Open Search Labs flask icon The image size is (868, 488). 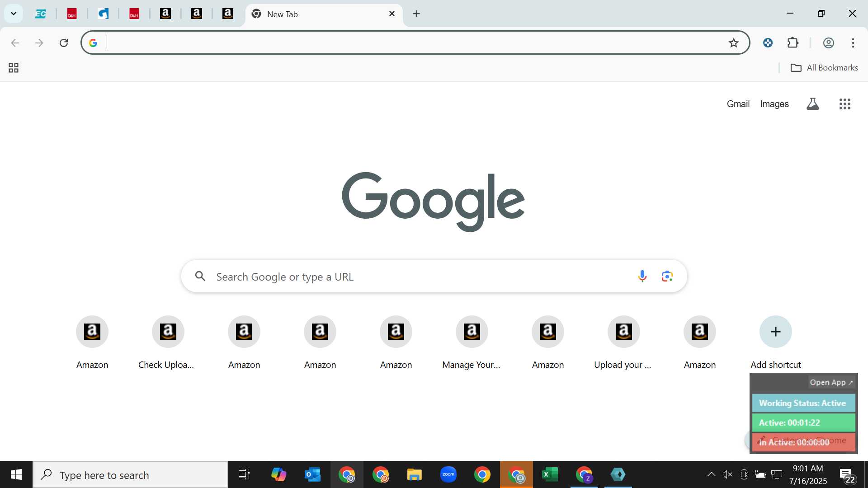(813, 104)
